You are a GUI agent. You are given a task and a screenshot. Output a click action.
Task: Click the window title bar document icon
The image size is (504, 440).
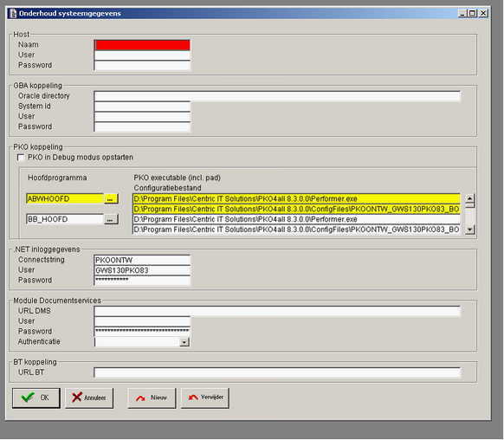[13, 13]
